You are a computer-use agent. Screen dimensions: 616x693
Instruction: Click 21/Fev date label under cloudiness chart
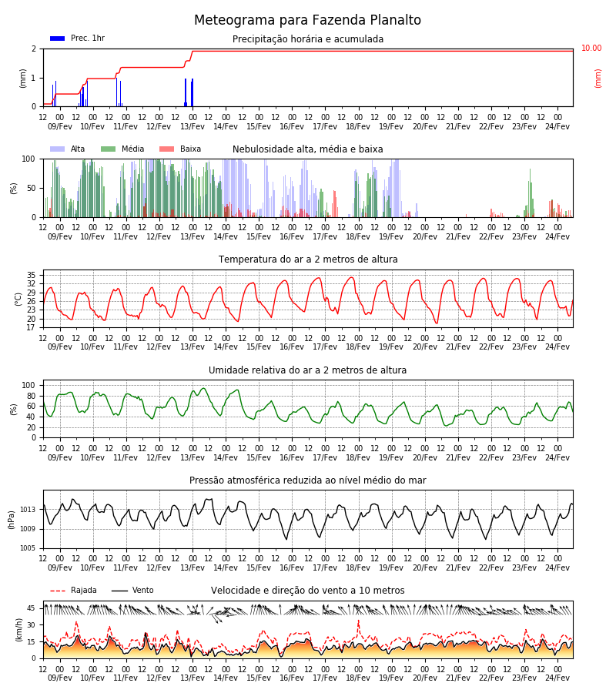(x=458, y=236)
